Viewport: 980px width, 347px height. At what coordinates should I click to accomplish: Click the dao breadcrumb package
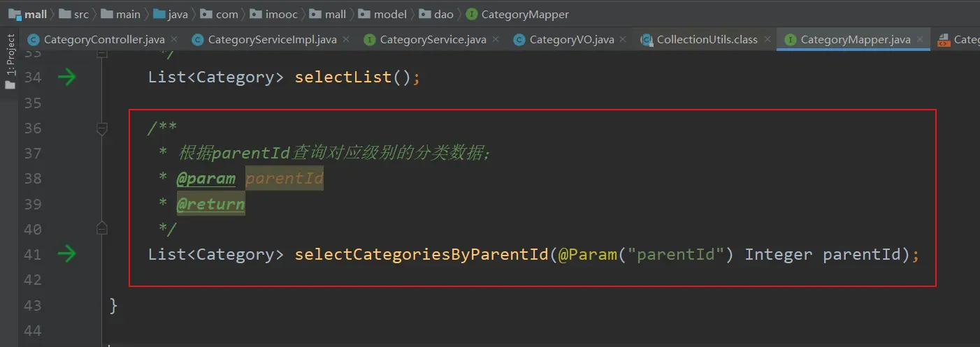[x=437, y=14]
